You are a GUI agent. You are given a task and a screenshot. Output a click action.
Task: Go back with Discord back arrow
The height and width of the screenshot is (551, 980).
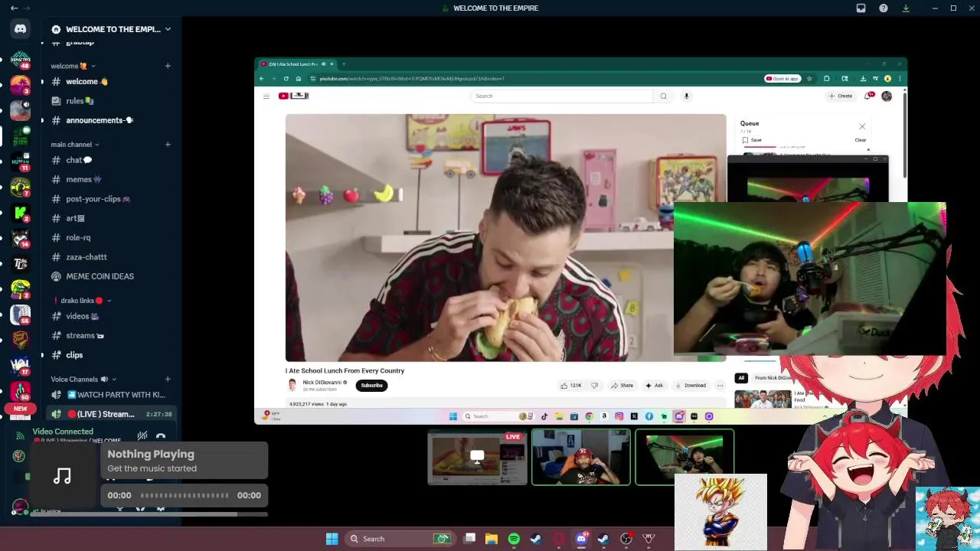click(14, 8)
